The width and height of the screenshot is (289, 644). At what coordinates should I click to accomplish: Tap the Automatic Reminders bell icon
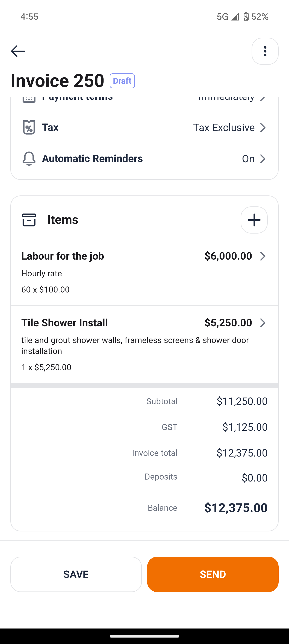29,158
